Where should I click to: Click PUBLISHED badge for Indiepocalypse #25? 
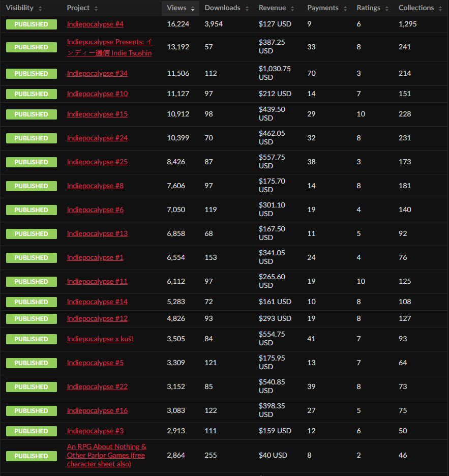click(31, 162)
